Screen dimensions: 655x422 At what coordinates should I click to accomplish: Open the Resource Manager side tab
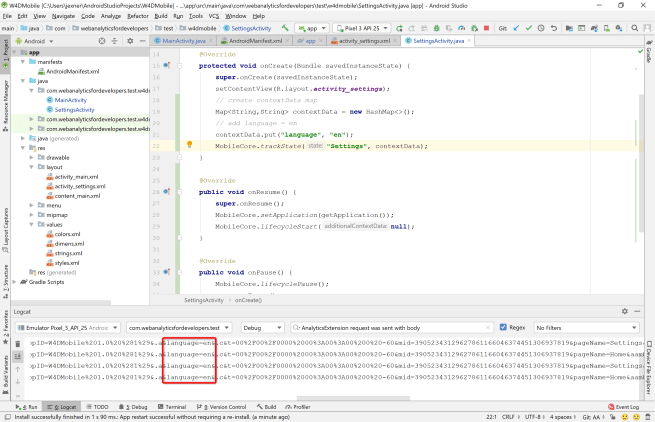(x=5, y=97)
